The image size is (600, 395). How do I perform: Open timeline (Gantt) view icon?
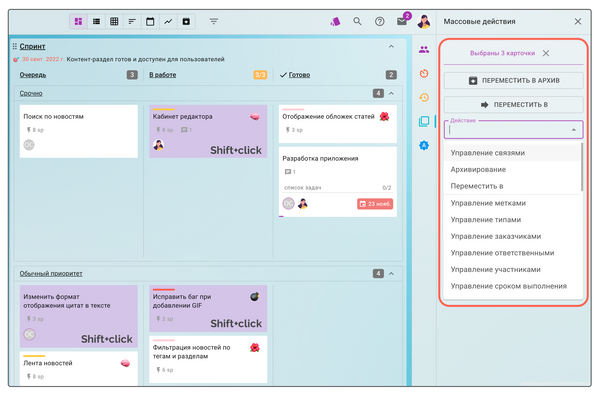click(132, 21)
